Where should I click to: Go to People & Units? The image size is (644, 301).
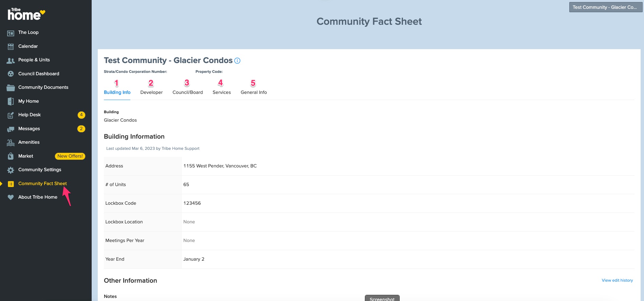click(34, 60)
